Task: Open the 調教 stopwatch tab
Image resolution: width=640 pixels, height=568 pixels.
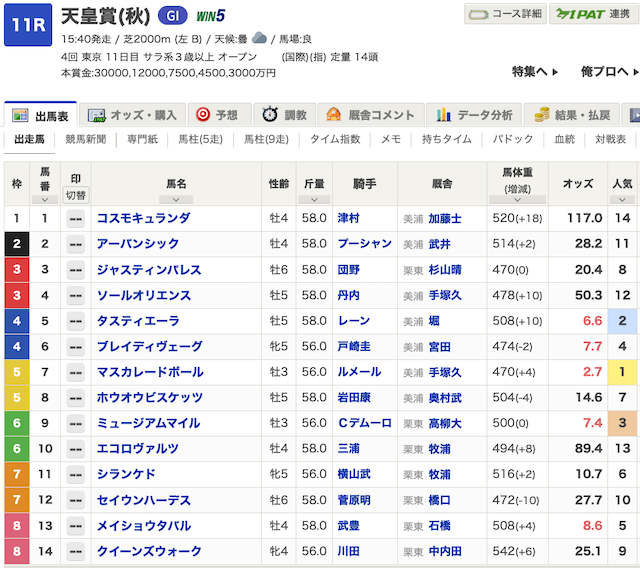Action: 269,115
